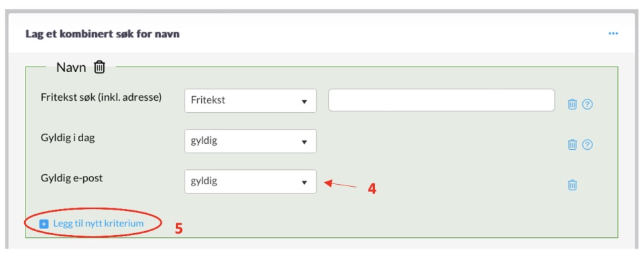Viewport: 644px width, 256px height.
Task: Open the three-dot options menu
Action: 613,34
